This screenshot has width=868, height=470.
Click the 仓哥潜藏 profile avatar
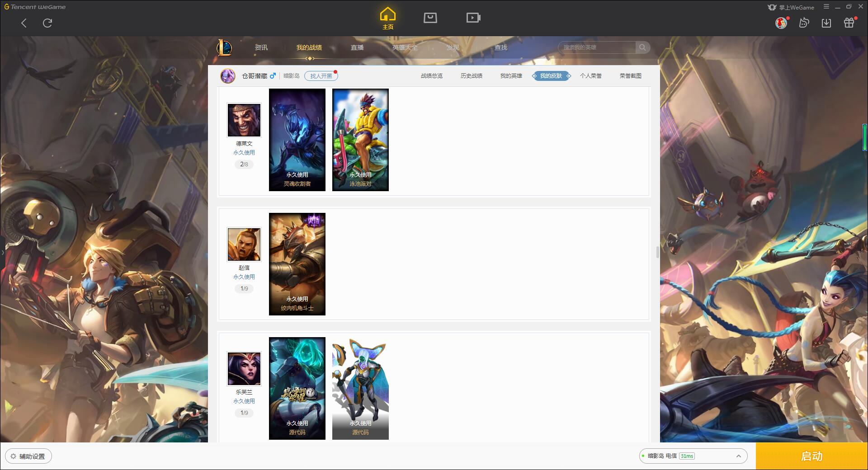pos(228,76)
